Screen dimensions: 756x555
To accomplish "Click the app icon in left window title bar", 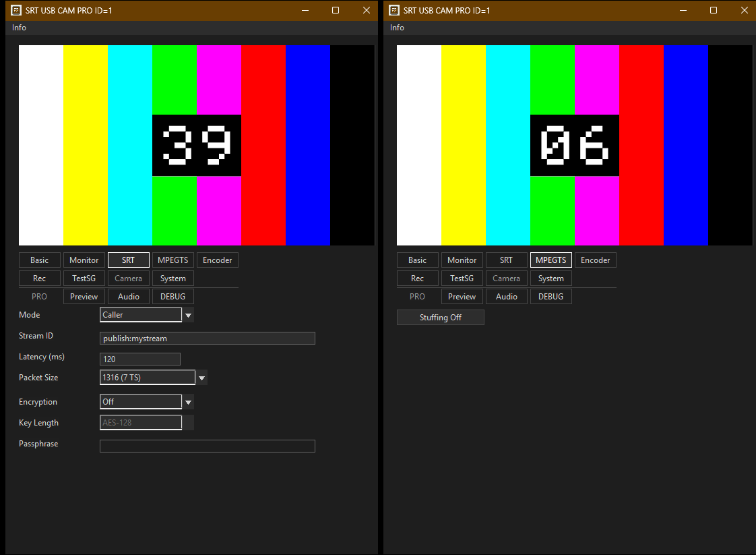I will click(x=16, y=10).
